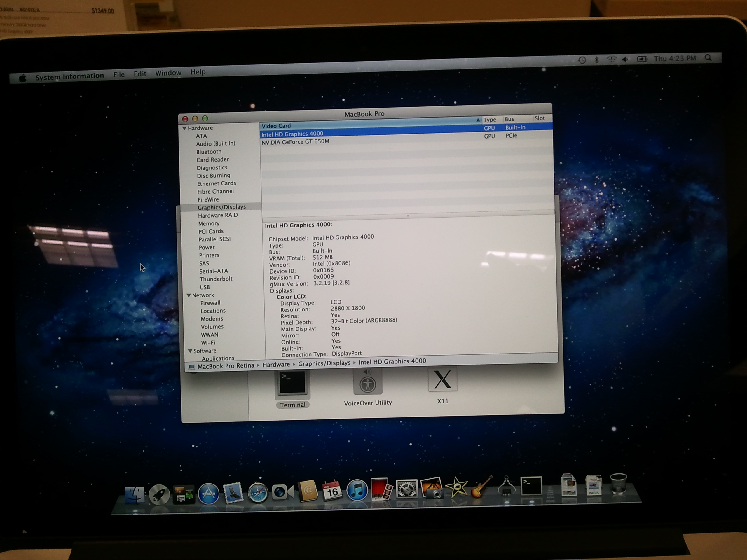Image resolution: width=747 pixels, height=560 pixels.
Task: Open the Help menu
Action: coord(198,72)
